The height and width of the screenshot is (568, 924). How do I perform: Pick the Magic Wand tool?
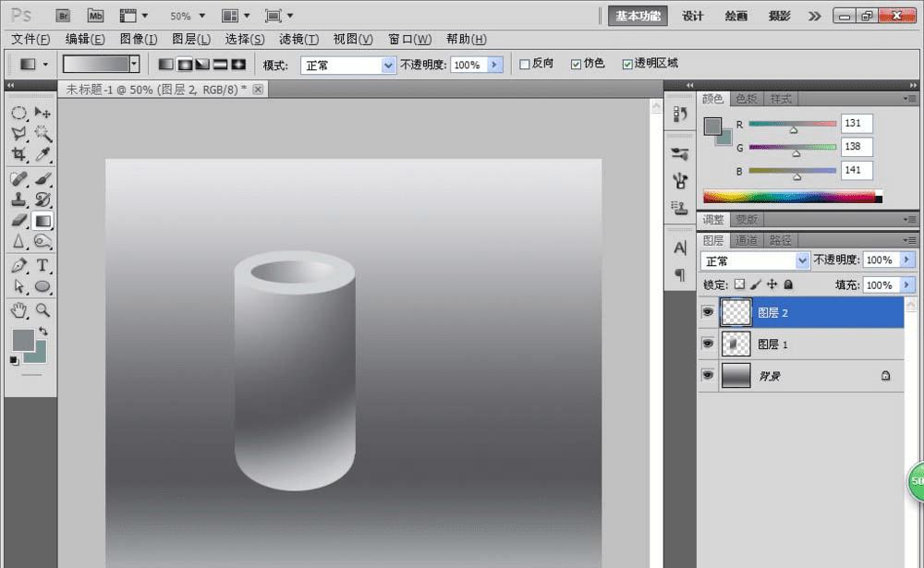click(43, 134)
